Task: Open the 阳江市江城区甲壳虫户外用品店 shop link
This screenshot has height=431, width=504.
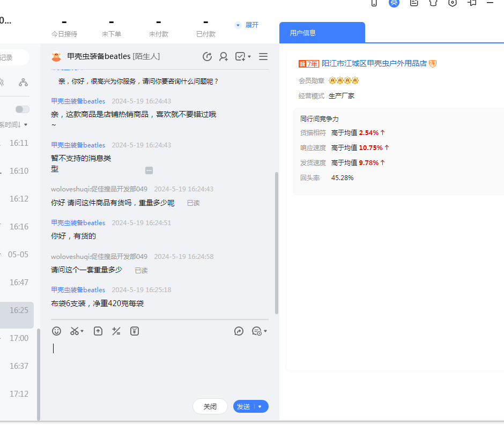Action: click(x=374, y=63)
